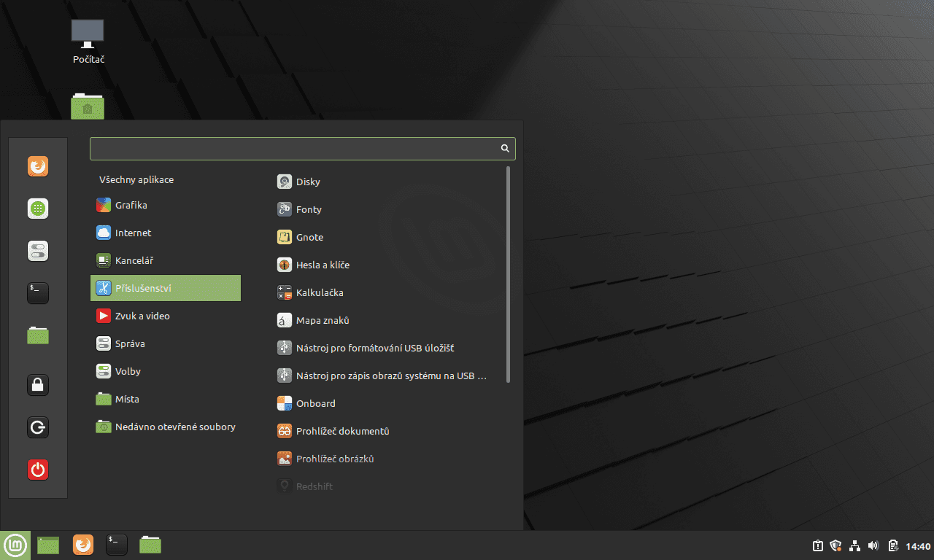Launch Firefox from the menu sidebar
The height and width of the screenshot is (560, 934).
pos(37,166)
